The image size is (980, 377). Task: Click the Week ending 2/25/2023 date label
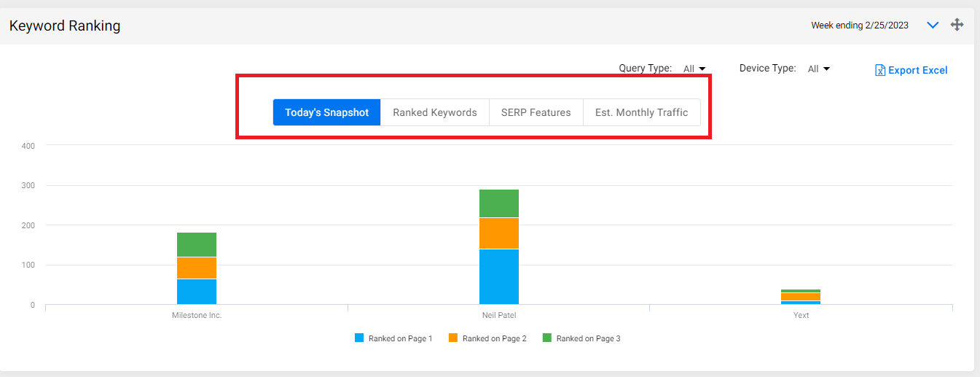(x=860, y=26)
